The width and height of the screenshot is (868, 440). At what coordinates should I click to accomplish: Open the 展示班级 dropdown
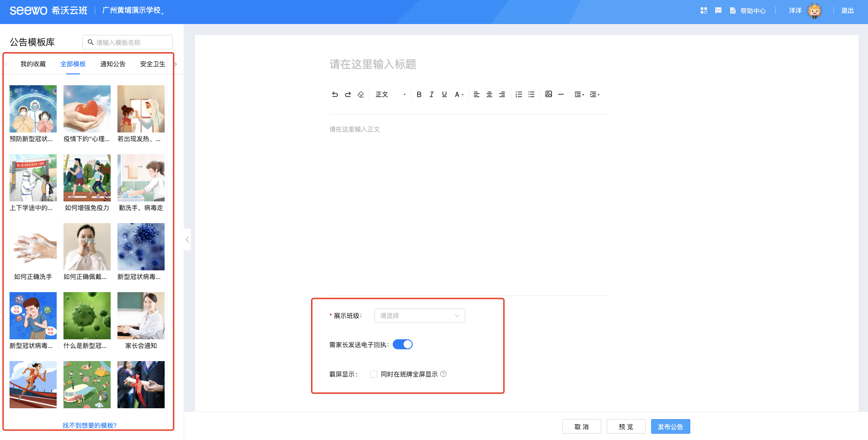click(419, 316)
